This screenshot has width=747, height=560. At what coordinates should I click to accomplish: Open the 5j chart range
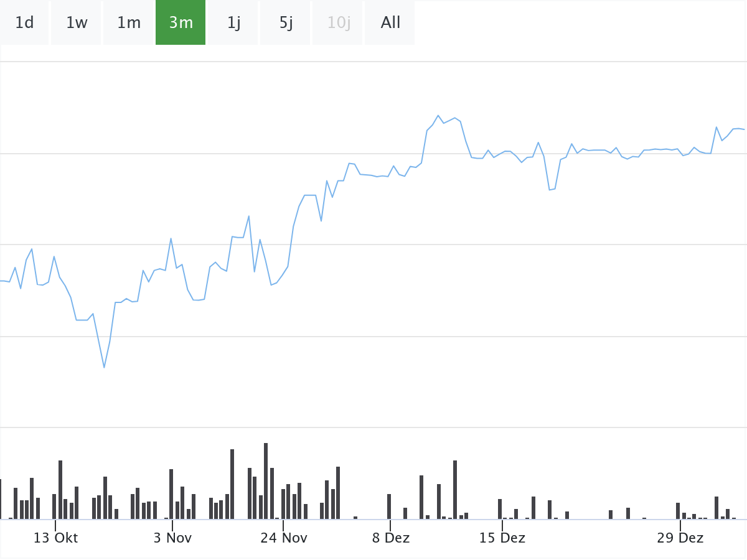tap(286, 23)
